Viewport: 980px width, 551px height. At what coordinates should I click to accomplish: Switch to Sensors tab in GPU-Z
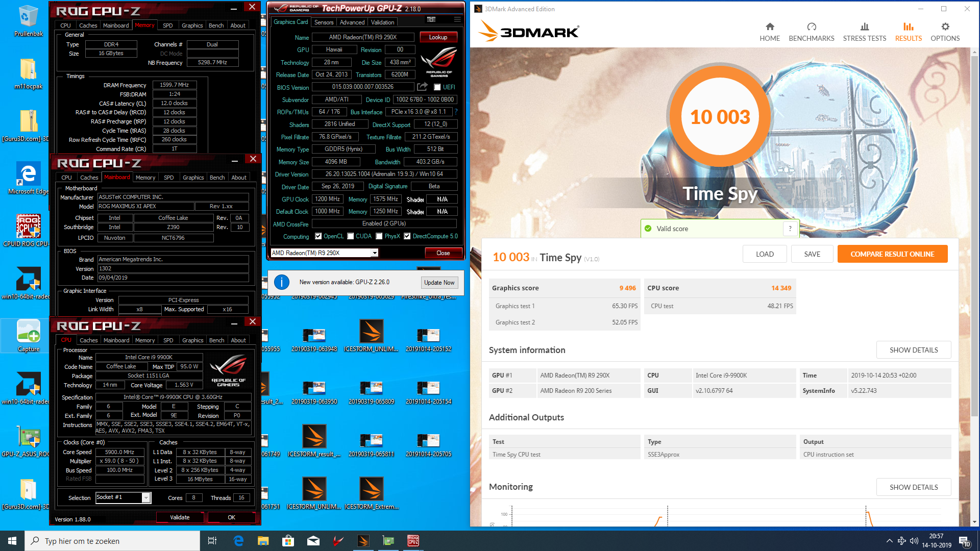(324, 22)
